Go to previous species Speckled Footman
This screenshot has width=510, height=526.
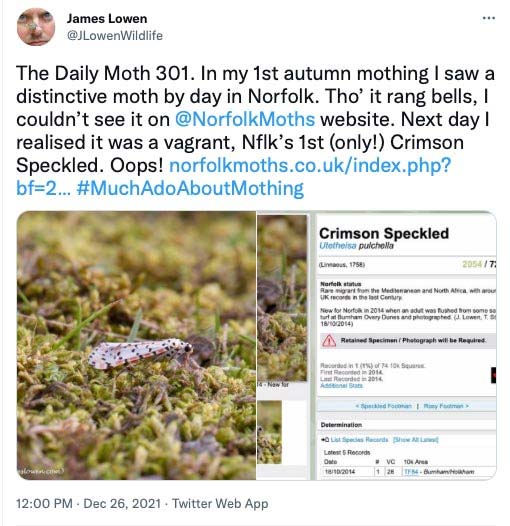pos(383,406)
